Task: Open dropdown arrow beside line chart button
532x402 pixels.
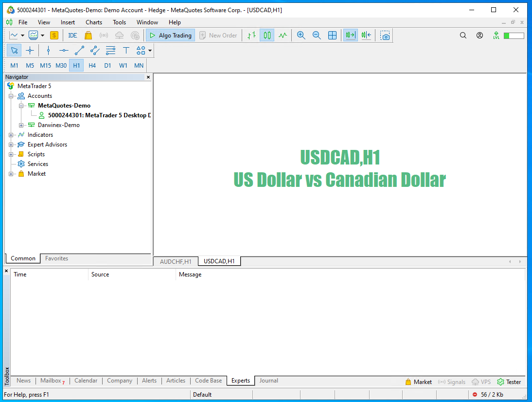Action: [x=22, y=36]
